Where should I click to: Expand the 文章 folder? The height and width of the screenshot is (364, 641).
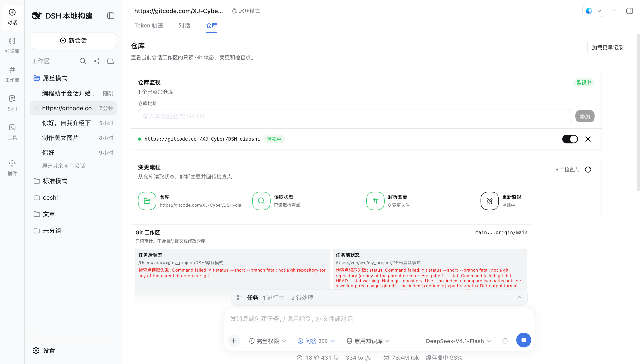pyautogui.click(x=73, y=214)
